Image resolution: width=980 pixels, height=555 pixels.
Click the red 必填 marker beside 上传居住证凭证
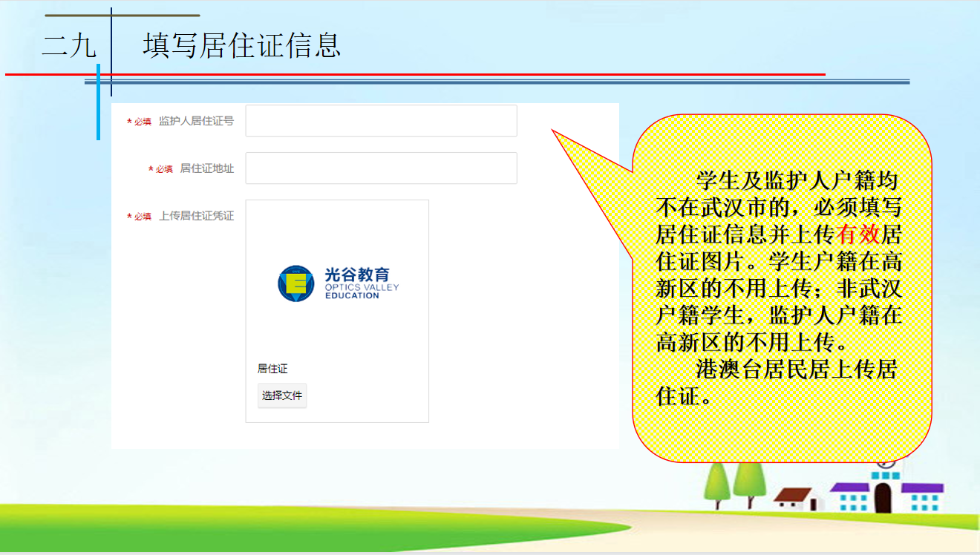140,217
